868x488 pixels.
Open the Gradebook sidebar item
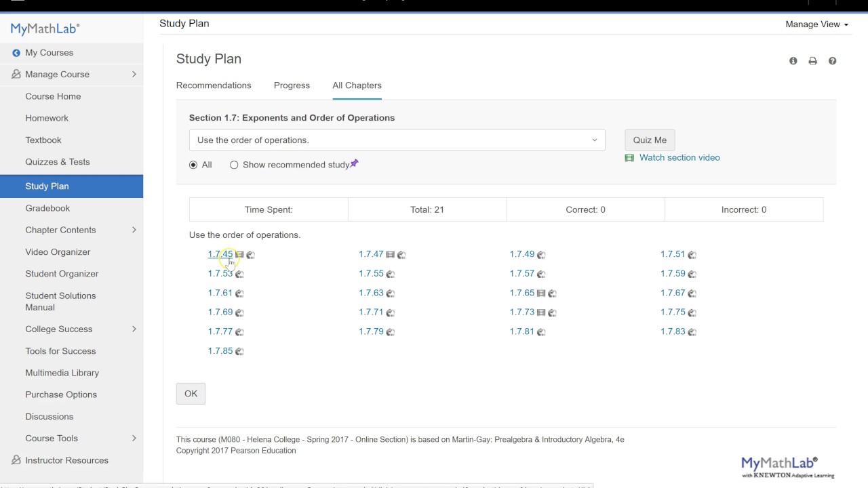[47, 208]
